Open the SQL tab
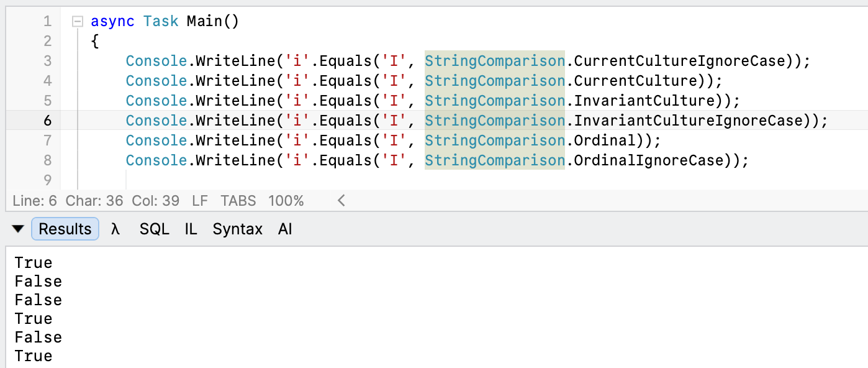This screenshot has height=368, width=868. pos(154,229)
